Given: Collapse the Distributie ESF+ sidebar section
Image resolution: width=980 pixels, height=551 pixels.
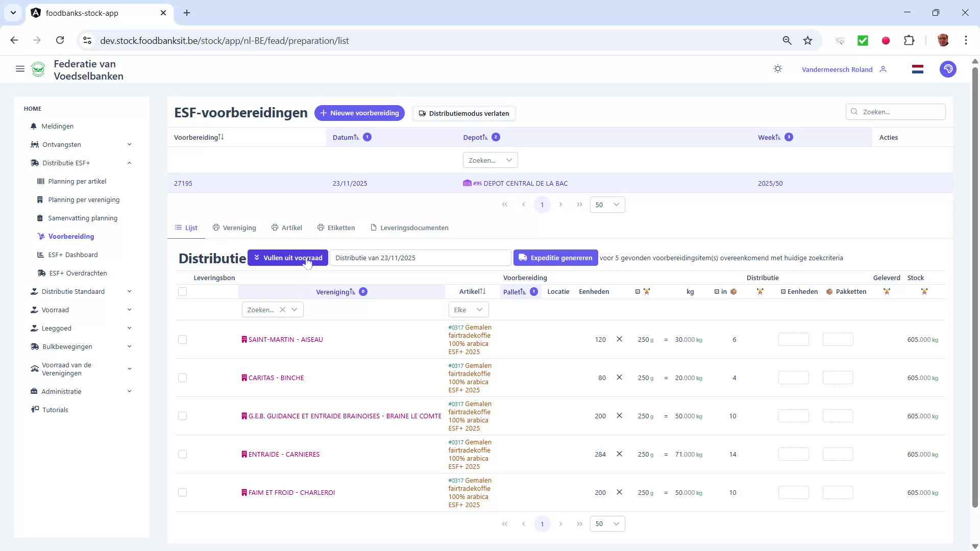Looking at the screenshot, I should 129,163.
